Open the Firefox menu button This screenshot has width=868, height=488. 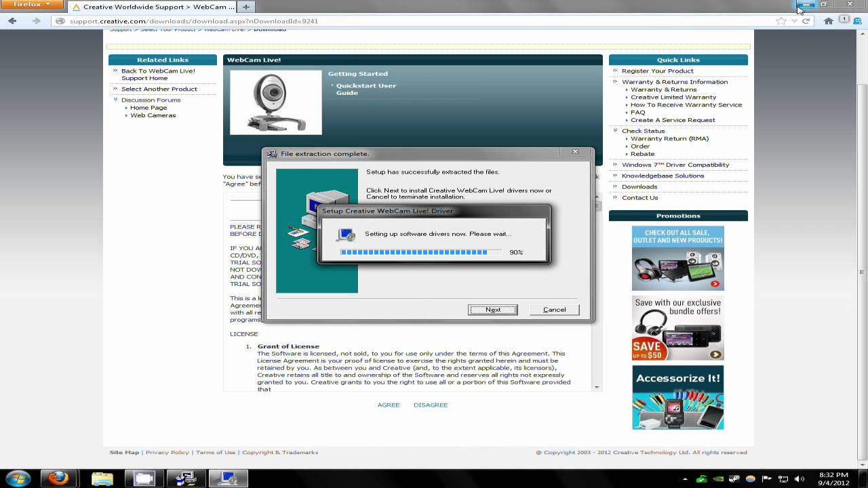[32, 4]
